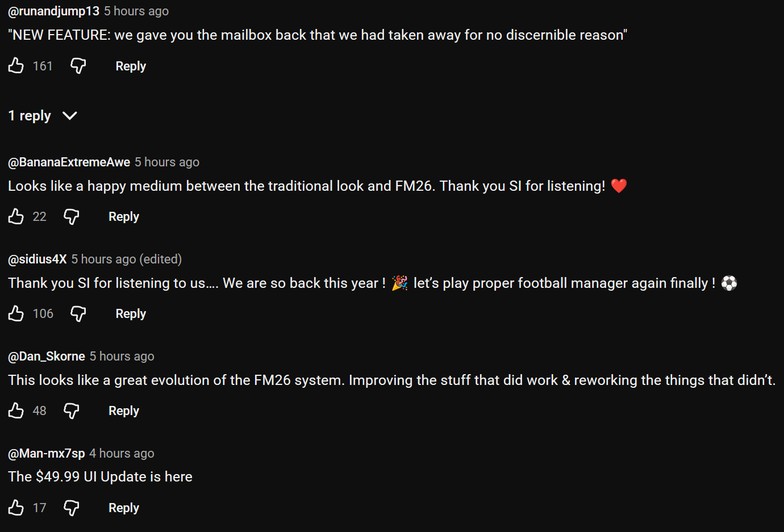Dislike @Dan_Skorne's comment
Screen dimensions: 784x532
click(x=72, y=410)
